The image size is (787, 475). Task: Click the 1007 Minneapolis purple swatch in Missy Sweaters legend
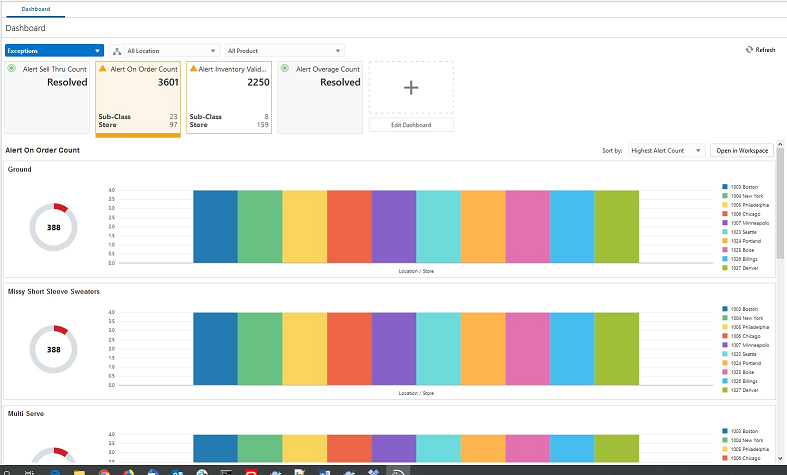click(x=725, y=345)
